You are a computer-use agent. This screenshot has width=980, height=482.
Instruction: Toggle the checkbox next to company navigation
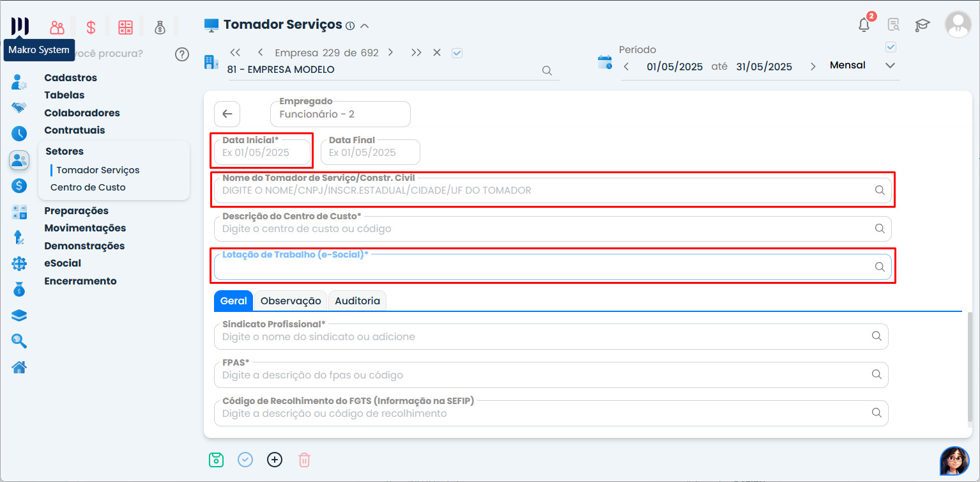tap(457, 53)
